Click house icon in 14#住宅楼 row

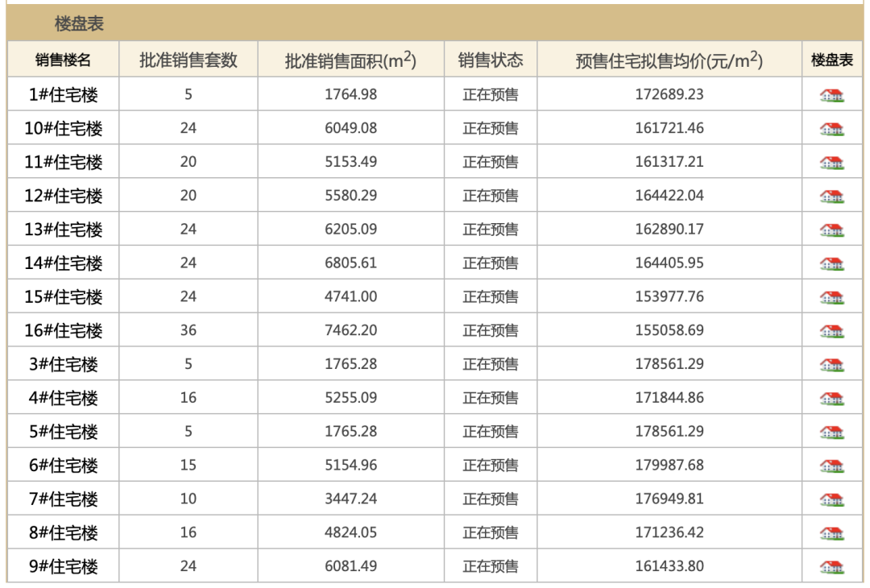point(831,264)
